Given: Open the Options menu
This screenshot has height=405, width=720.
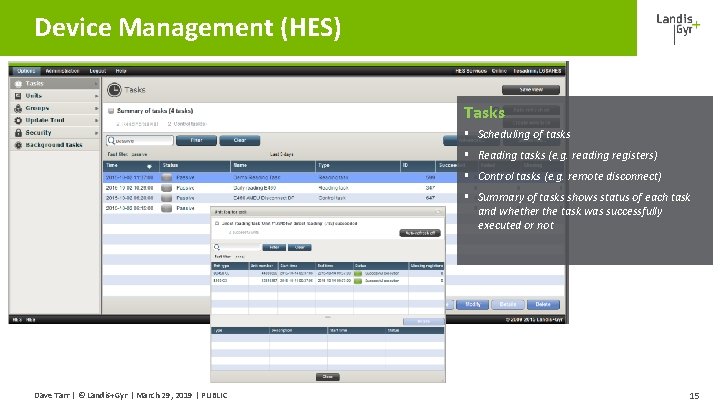Looking at the screenshot, I should (x=26, y=71).
